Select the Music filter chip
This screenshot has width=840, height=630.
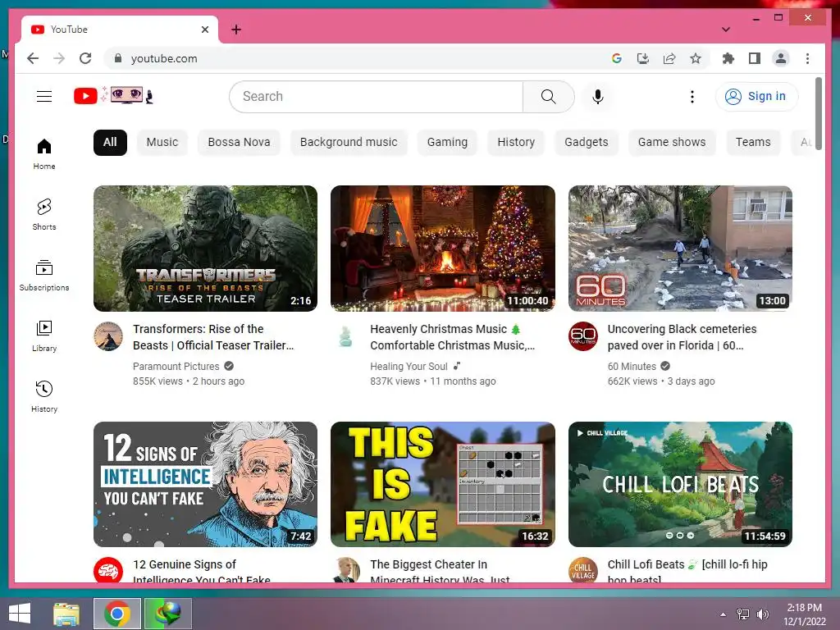click(x=162, y=143)
